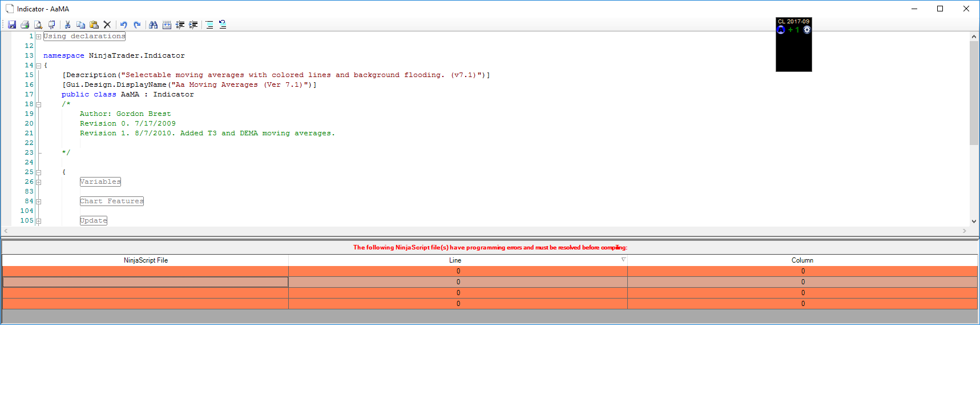
Task: Click the red programming errors message
Action: click(490, 248)
